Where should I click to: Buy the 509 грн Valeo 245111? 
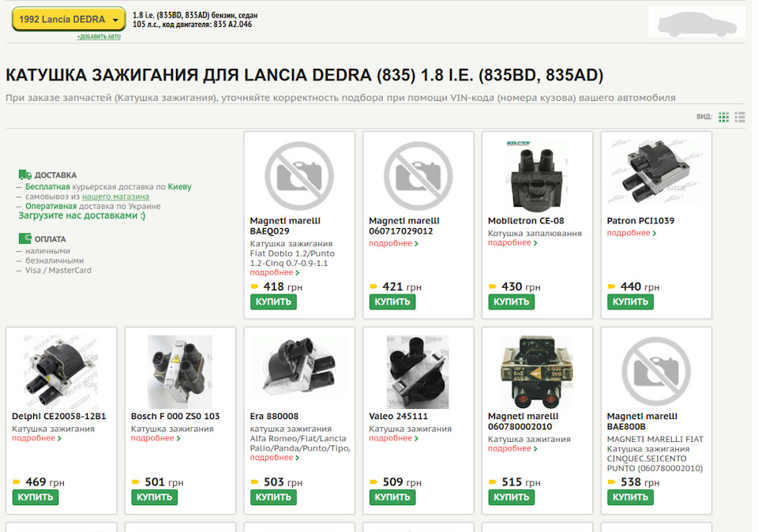392,497
